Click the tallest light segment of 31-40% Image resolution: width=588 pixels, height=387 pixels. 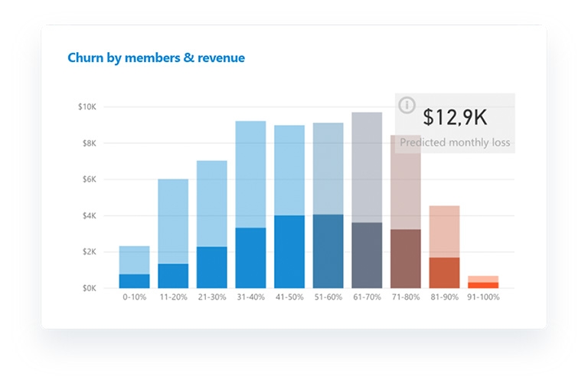coord(250,175)
